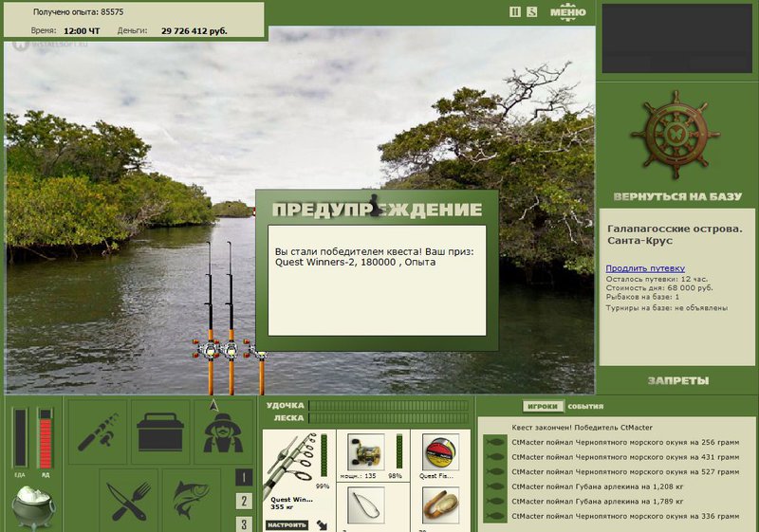Click the fish icon beside the 1,208 кг event

click(494, 486)
